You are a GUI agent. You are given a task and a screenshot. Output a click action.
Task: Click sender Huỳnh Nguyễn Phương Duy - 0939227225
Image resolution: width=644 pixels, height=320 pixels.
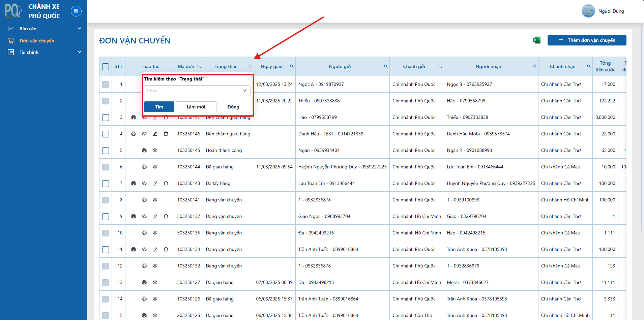[343, 167]
